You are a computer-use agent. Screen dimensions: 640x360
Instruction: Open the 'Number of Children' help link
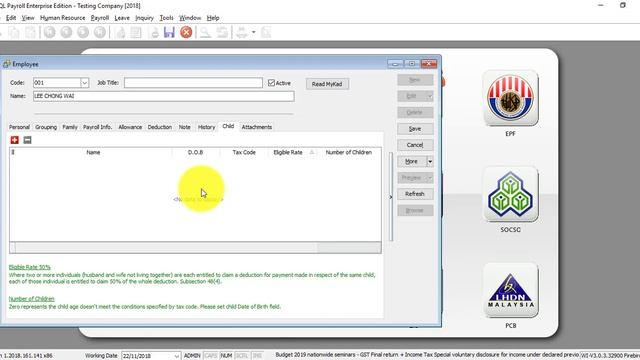tap(31, 299)
